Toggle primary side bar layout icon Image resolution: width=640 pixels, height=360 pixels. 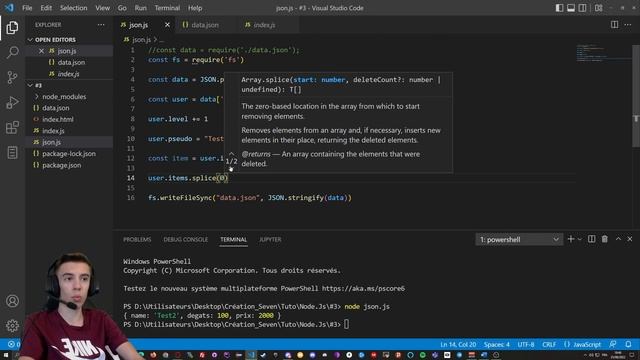(560, 8)
